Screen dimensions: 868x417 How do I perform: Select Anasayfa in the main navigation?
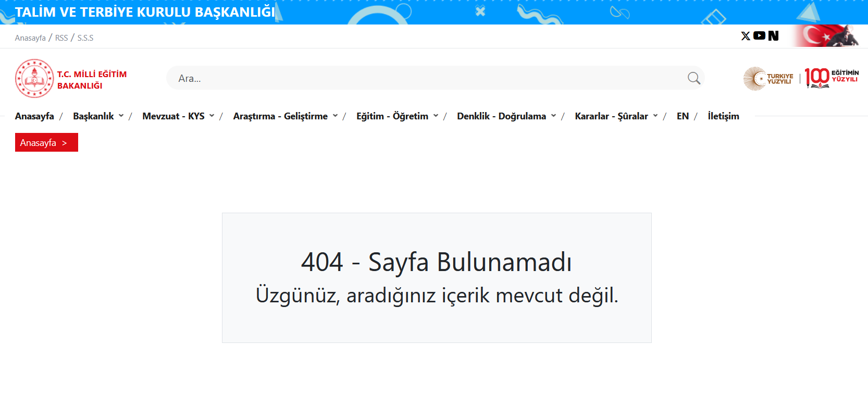tap(34, 116)
